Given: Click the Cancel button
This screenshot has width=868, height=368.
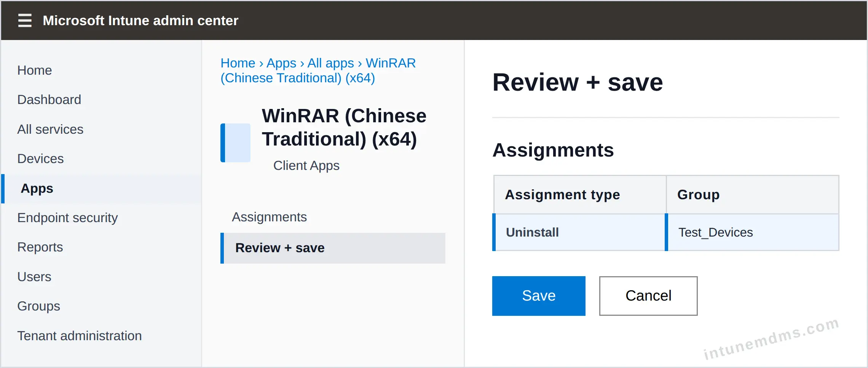Looking at the screenshot, I should (648, 296).
